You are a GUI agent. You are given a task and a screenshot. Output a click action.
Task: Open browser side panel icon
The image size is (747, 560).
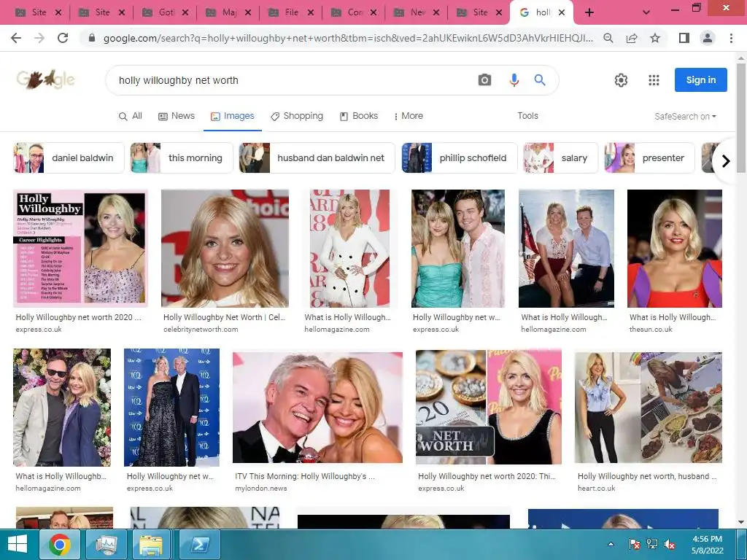684,38
